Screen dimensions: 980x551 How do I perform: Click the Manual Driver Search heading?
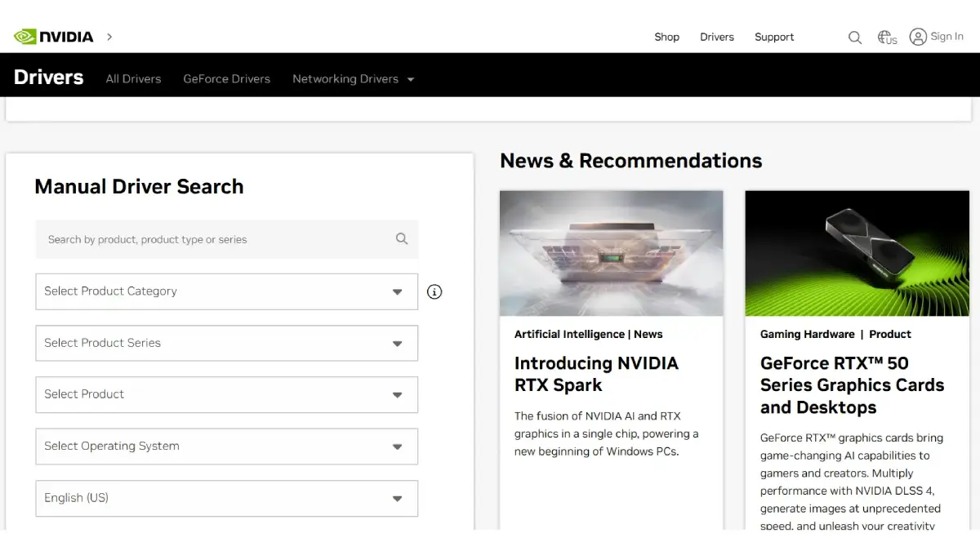pos(139,186)
